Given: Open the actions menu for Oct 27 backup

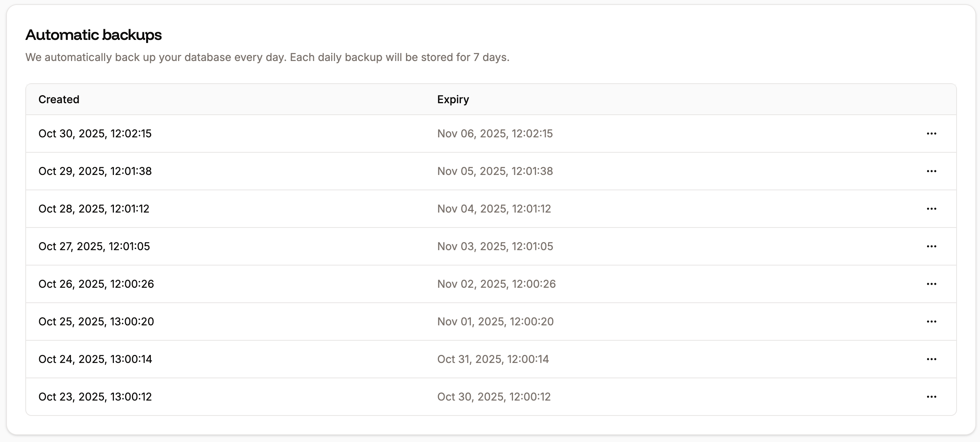Looking at the screenshot, I should pyautogui.click(x=932, y=246).
